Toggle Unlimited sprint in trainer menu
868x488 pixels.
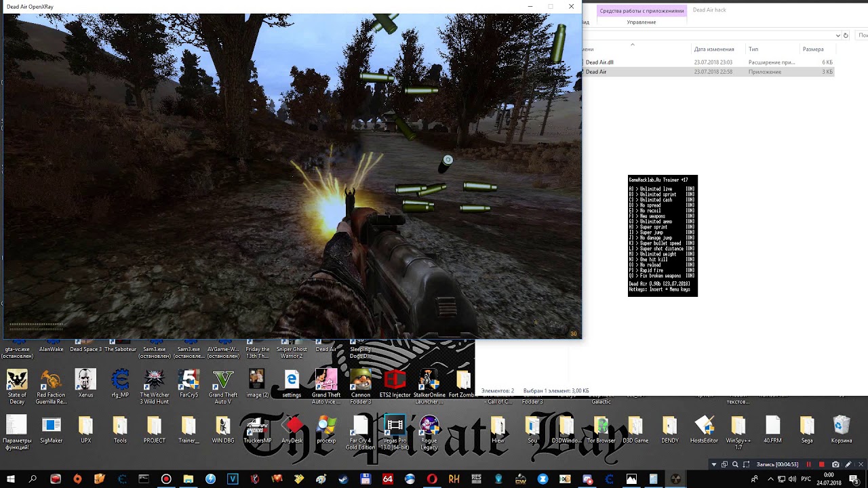pos(662,195)
